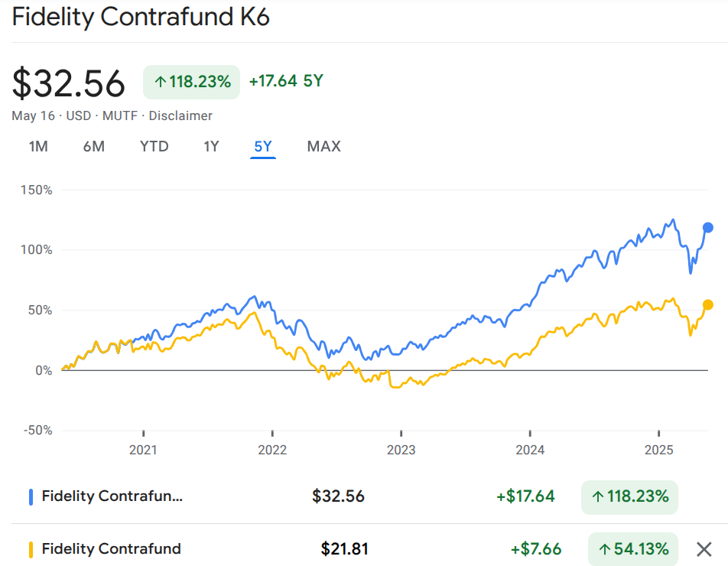Image resolution: width=728 pixels, height=566 pixels.
Task: Click the blue Contrafund K6 endpoint marker
Action: [708, 227]
